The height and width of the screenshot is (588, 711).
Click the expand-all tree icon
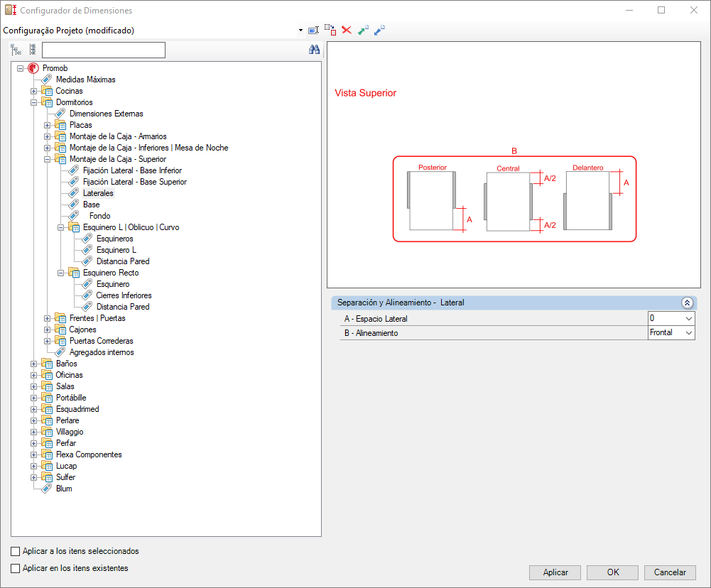coord(16,50)
